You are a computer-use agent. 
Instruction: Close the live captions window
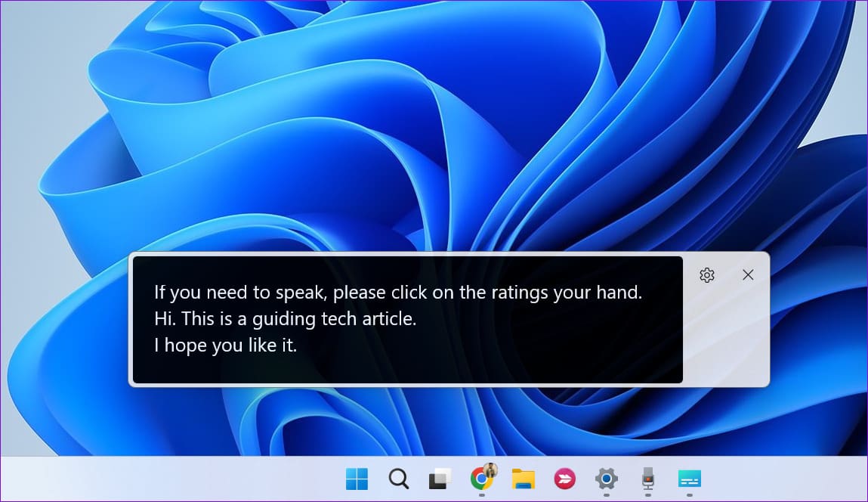tap(748, 275)
